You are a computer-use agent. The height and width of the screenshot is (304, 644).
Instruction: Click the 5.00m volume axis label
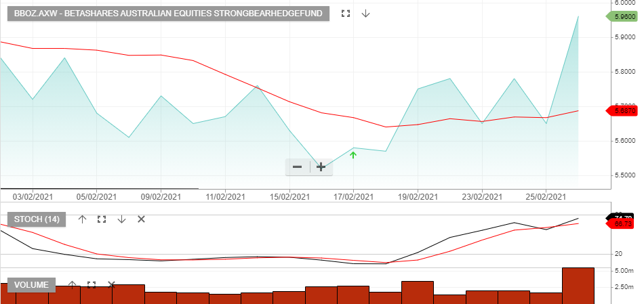click(x=624, y=271)
